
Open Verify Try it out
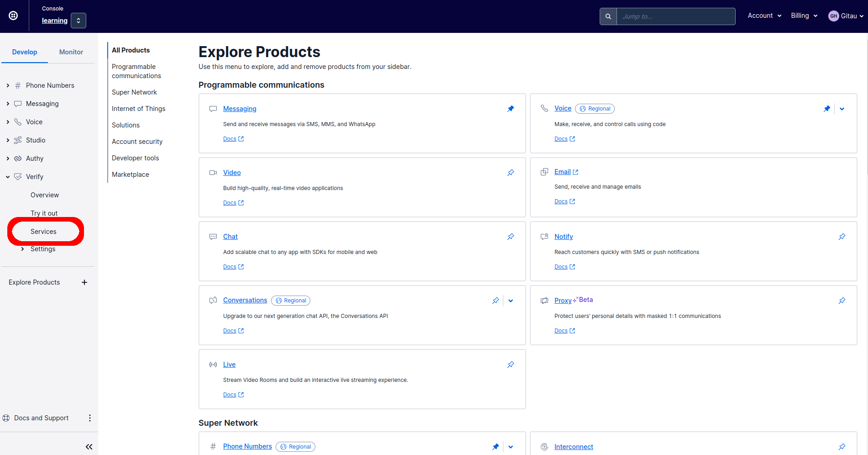44,213
